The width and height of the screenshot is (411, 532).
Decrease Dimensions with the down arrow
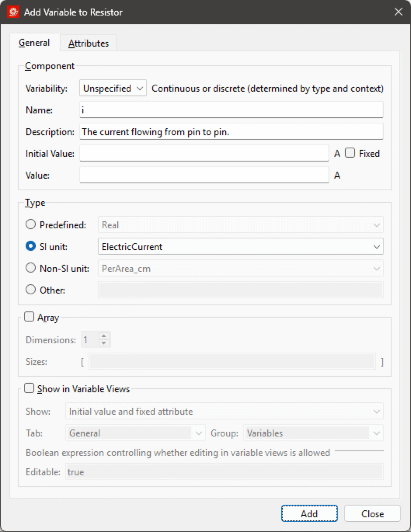104,343
